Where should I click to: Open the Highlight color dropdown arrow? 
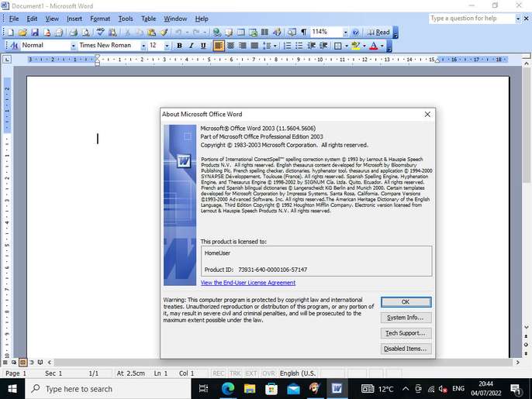point(364,46)
